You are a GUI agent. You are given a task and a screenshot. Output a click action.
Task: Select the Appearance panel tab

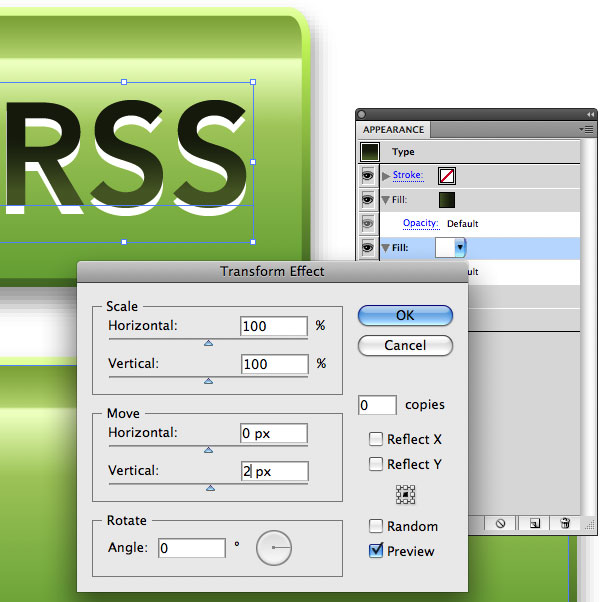(x=393, y=130)
